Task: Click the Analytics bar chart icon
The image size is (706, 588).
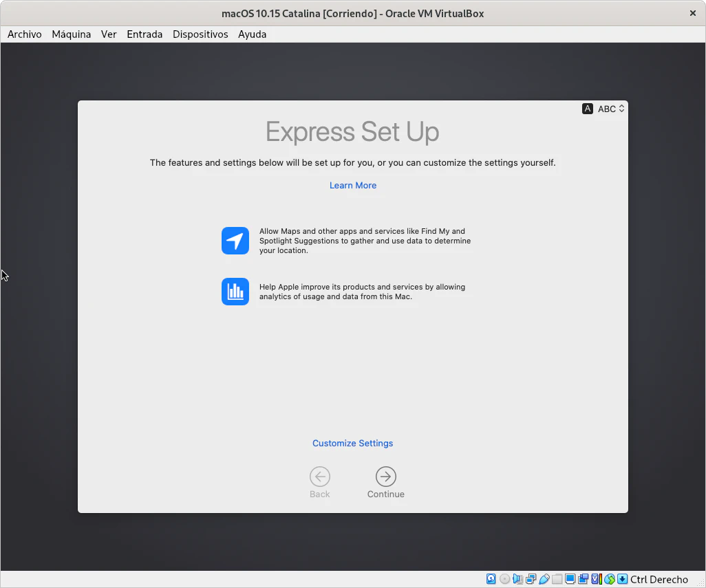Action: click(x=235, y=292)
